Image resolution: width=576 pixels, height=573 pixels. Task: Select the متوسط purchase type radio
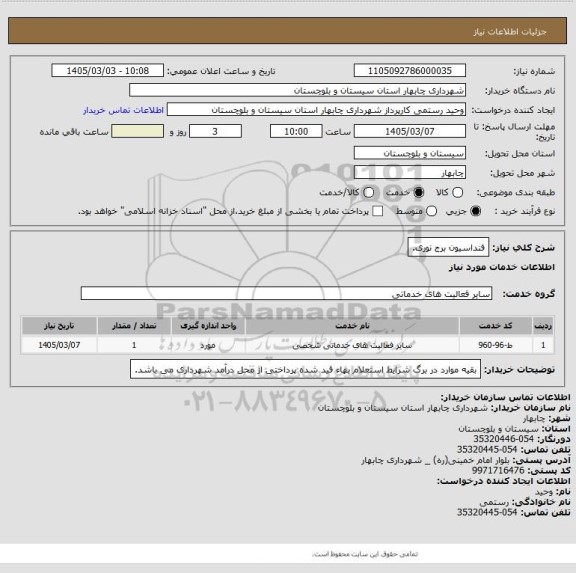tap(432, 211)
